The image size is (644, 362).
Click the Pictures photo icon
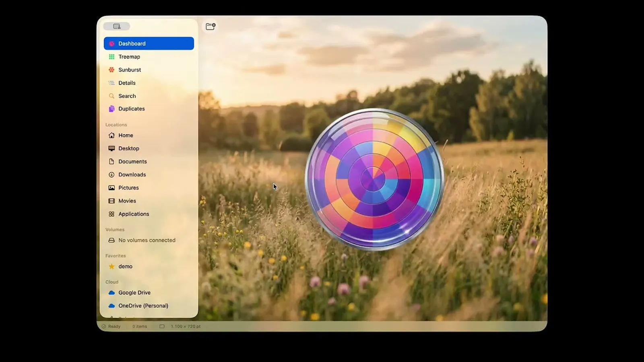[x=111, y=187]
